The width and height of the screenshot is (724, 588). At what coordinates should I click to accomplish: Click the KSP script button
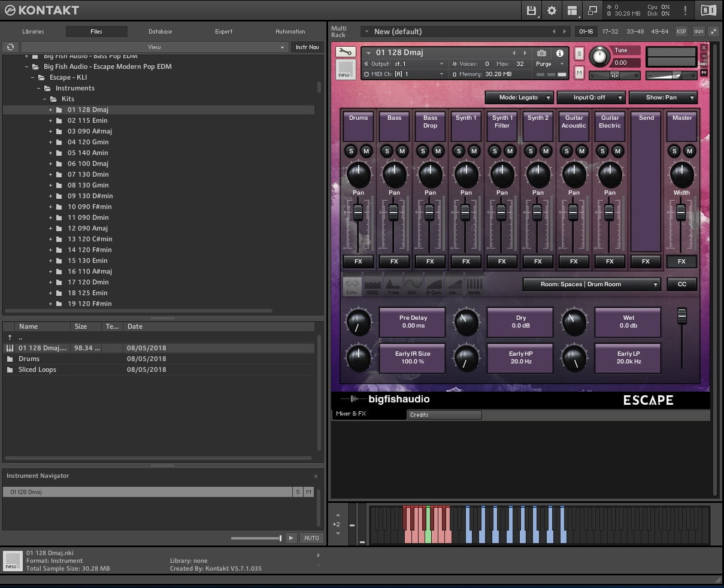point(681,31)
